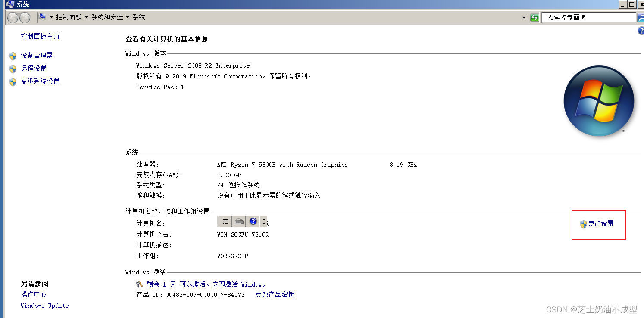Navigate to 系统和安全 in the breadcrumb

tap(106, 18)
